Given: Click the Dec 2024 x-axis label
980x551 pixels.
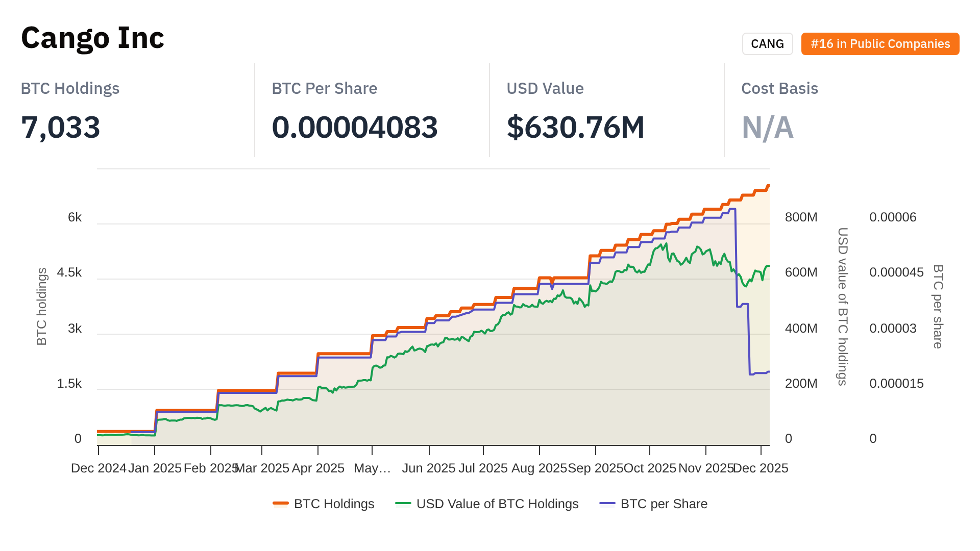Looking at the screenshot, I should [99, 468].
